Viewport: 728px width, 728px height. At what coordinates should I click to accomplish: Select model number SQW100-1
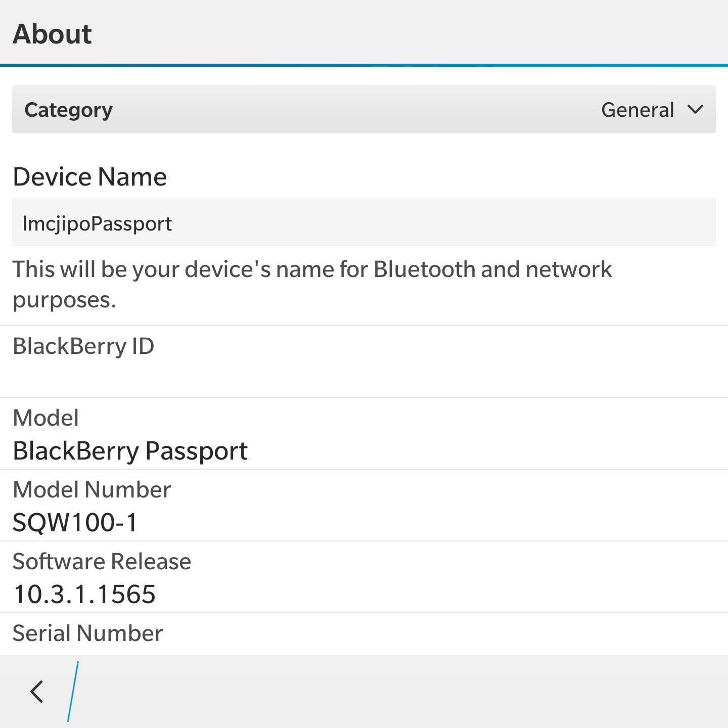pyautogui.click(x=75, y=523)
